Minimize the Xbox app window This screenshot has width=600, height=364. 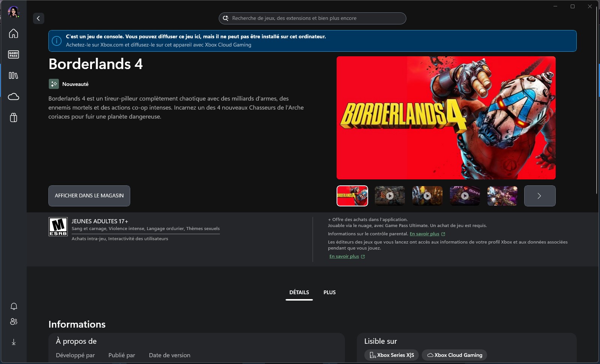click(x=555, y=6)
